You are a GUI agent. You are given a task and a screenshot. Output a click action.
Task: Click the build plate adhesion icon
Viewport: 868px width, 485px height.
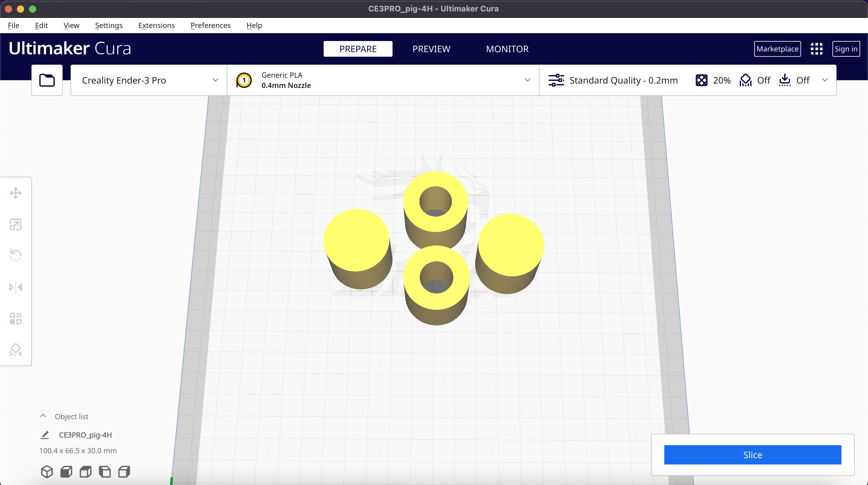785,80
